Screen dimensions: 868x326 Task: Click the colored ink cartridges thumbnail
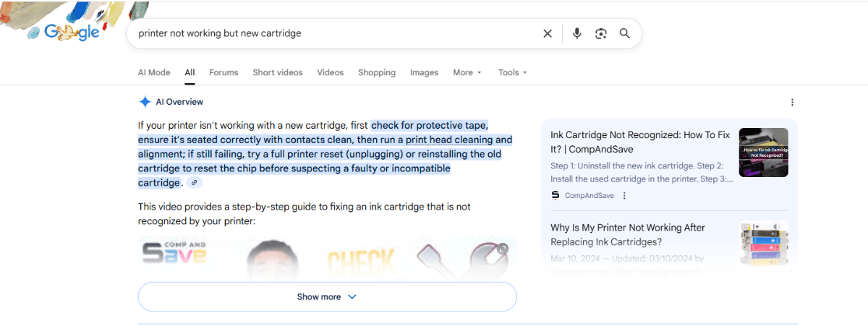(x=764, y=244)
